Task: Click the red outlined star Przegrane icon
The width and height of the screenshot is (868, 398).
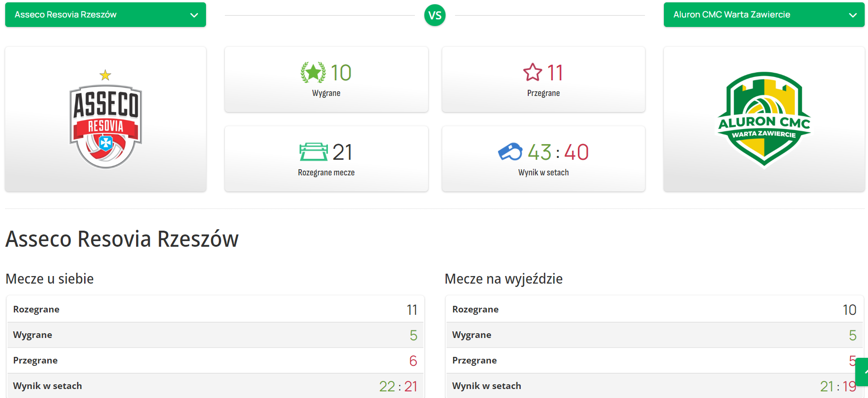Action: pos(533,72)
